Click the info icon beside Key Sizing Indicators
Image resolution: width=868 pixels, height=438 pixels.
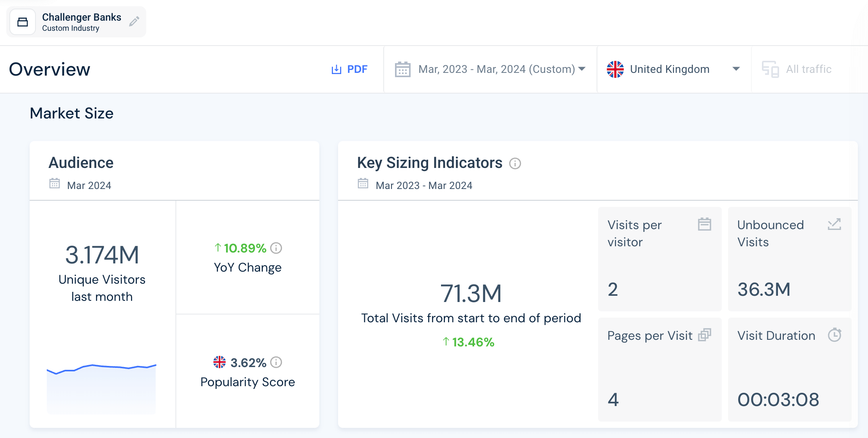click(515, 164)
